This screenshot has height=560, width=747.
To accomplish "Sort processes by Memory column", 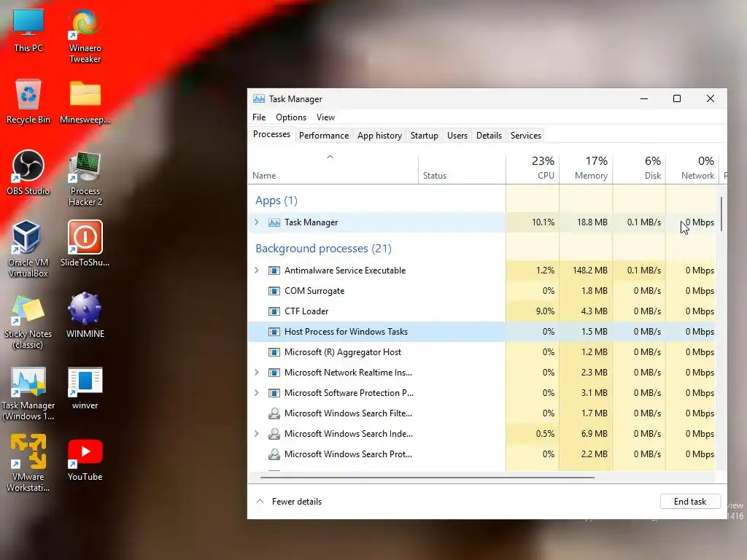I will tap(586, 168).
